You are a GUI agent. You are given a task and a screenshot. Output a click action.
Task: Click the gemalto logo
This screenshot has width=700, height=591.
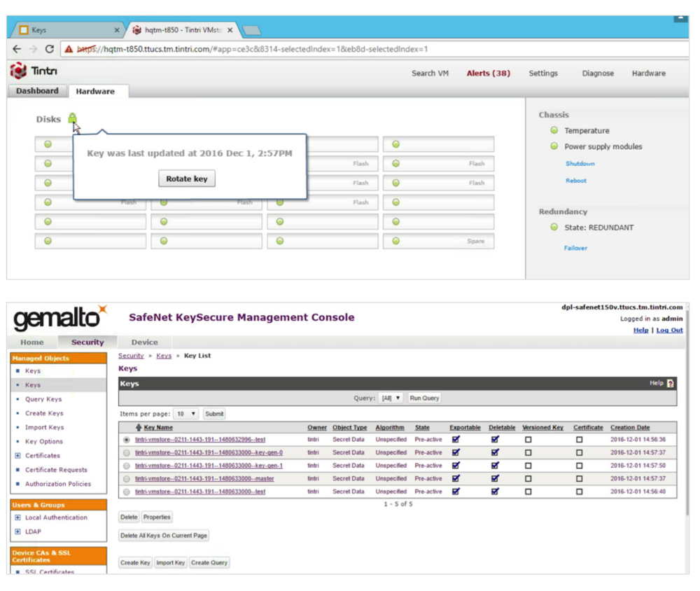click(60, 318)
